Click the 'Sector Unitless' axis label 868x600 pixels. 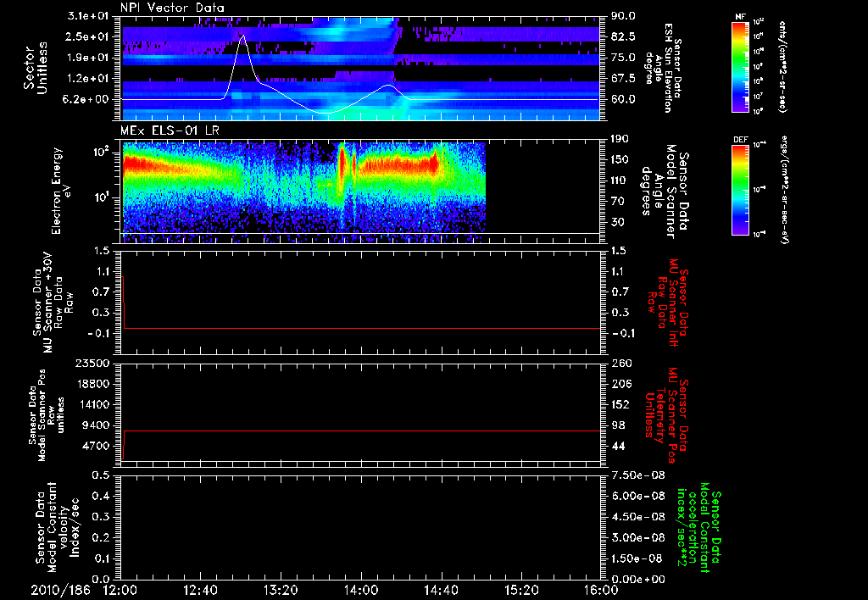tap(36, 68)
